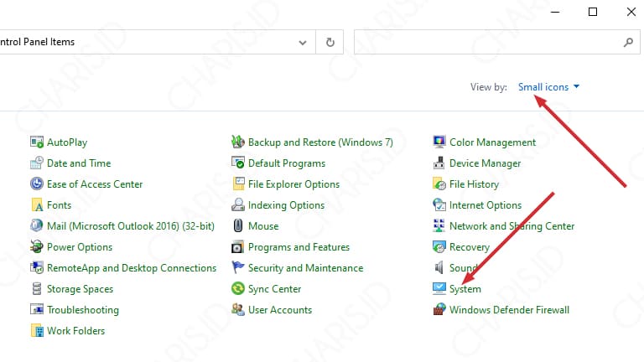Open Backup and Restore (Windows 7) icon
This screenshot has height=362, width=644.
(238, 142)
